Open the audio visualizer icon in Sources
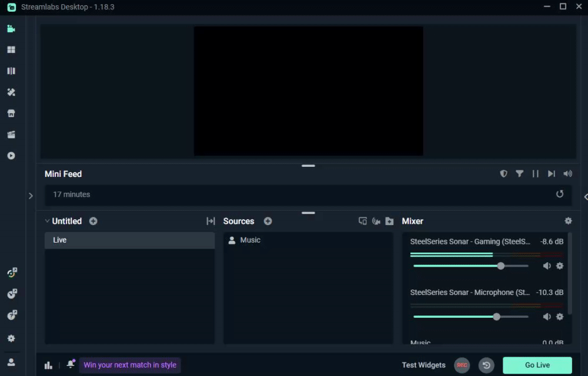Viewport: 588px width, 376px height. point(376,221)
